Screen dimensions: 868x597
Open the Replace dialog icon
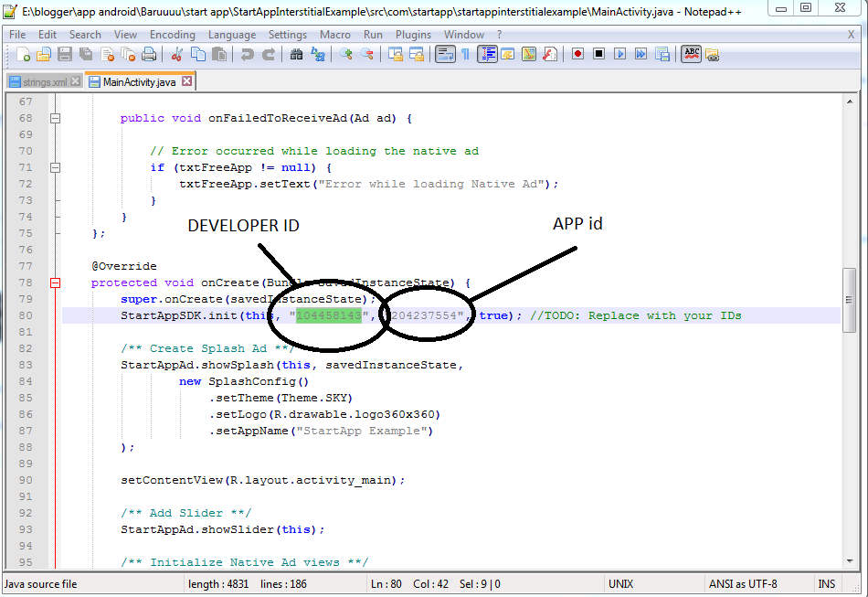point(318,54)
